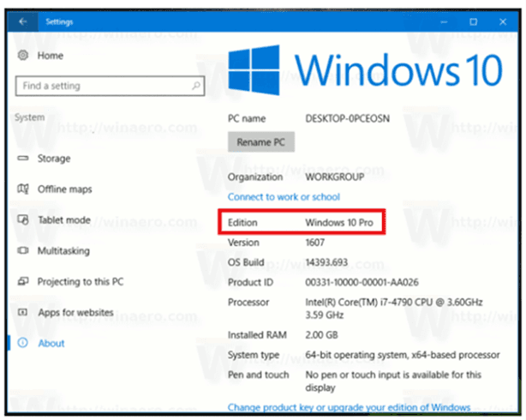Screen dimensions: 526x420
Task: Close the Settings window
Action: 503,21
